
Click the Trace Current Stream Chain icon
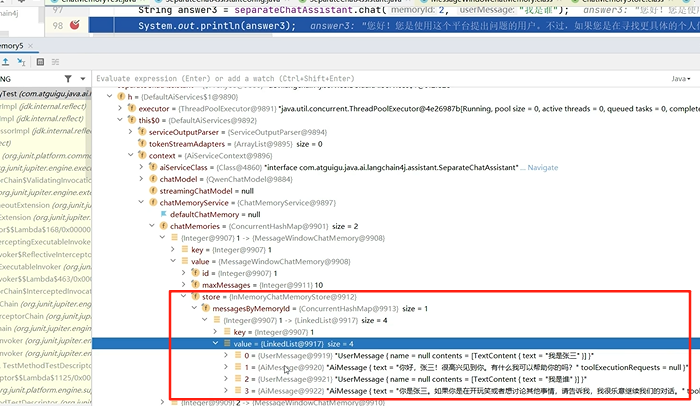click(55, 62)
